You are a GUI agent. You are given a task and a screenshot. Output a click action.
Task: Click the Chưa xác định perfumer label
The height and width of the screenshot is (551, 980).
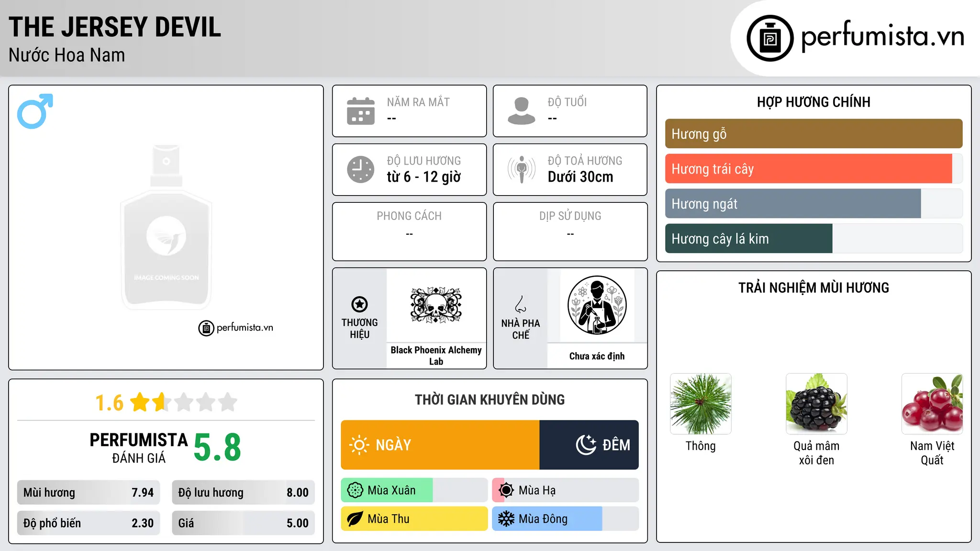[x=597, y=356]
